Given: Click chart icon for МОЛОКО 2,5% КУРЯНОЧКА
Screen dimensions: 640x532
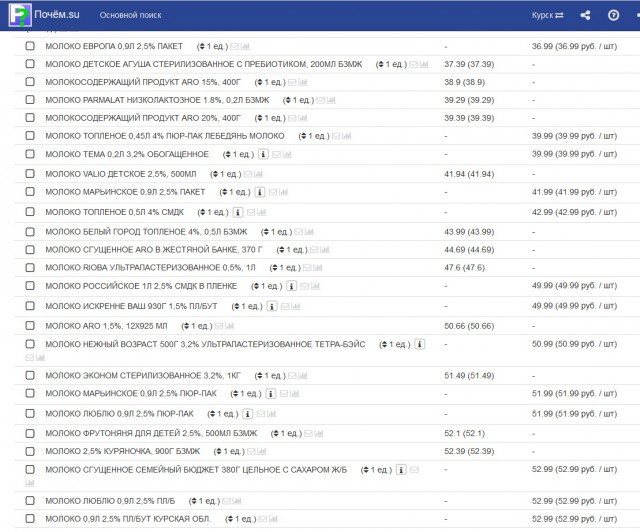Looking at the screenshot, I should tap(262, 452).
